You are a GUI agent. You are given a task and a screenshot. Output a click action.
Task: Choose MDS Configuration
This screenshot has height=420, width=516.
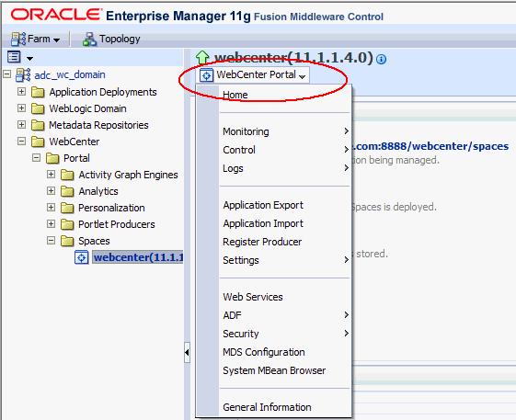264,352
